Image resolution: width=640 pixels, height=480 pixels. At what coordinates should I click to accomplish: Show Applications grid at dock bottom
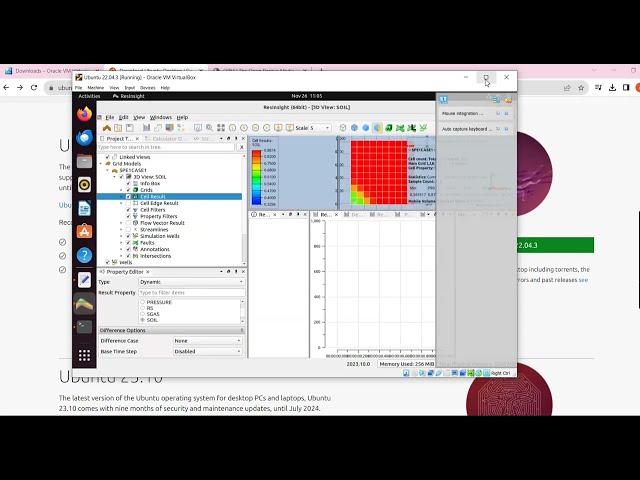pyautogui.click(x=84, y=356)
